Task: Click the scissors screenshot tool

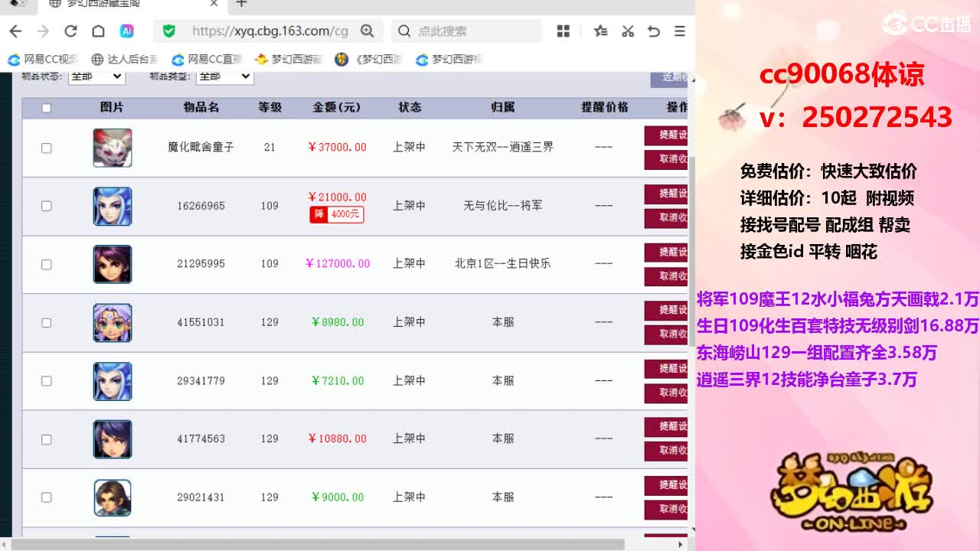Action: click(628, 31)
